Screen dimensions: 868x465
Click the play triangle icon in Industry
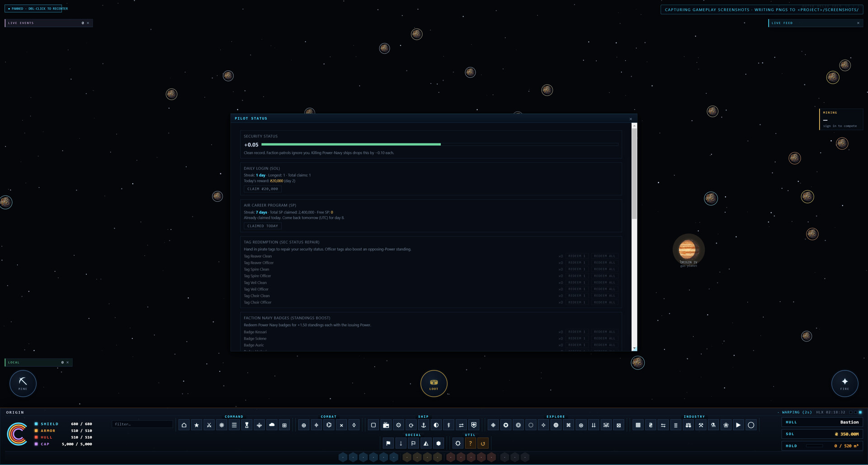pyautogui.click(x=738, y=425)
